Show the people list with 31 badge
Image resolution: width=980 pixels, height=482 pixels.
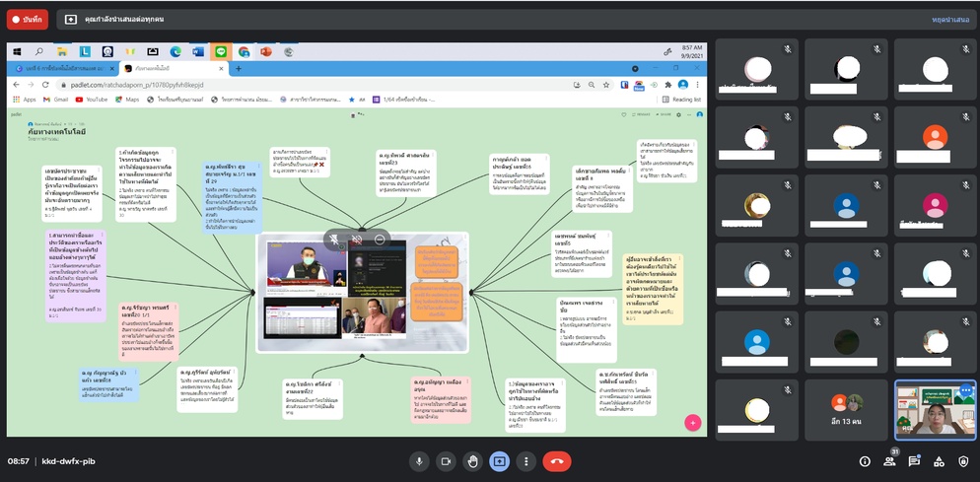pos(889,461)
